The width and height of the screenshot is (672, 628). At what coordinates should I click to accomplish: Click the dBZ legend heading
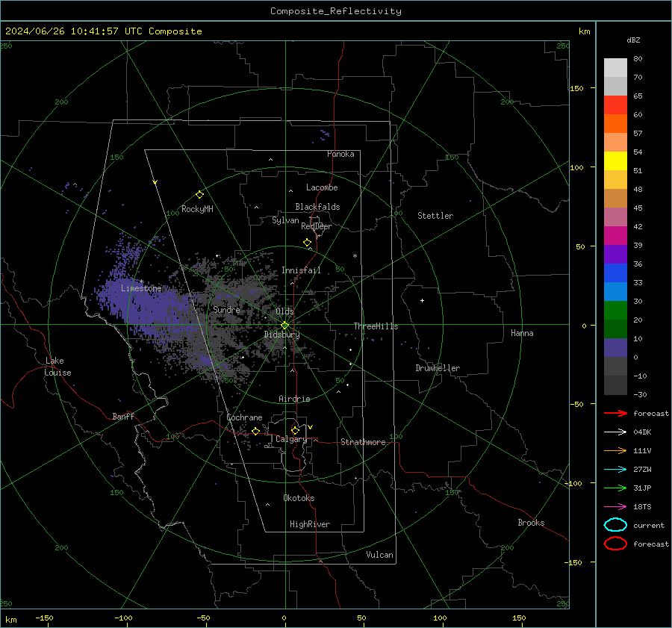coord(633,40)
